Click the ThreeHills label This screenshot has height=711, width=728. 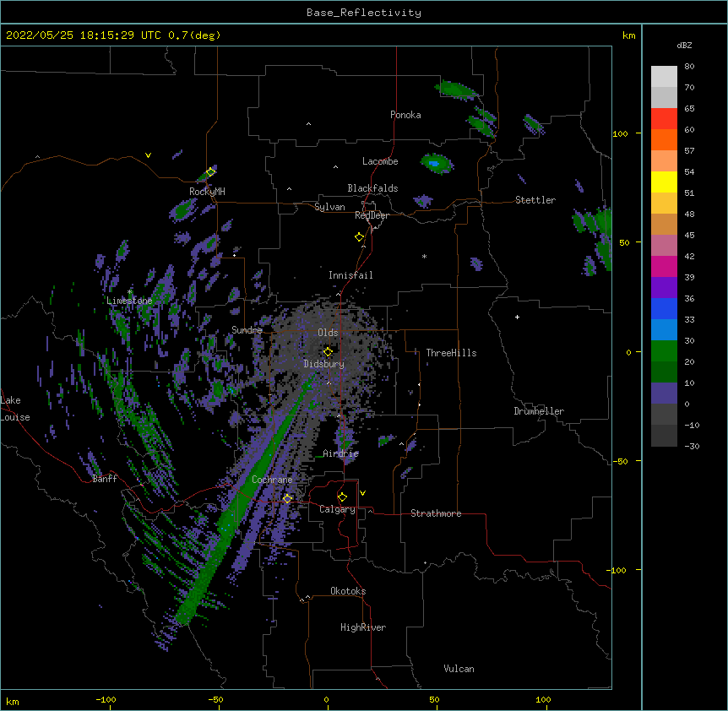point(451,353)
